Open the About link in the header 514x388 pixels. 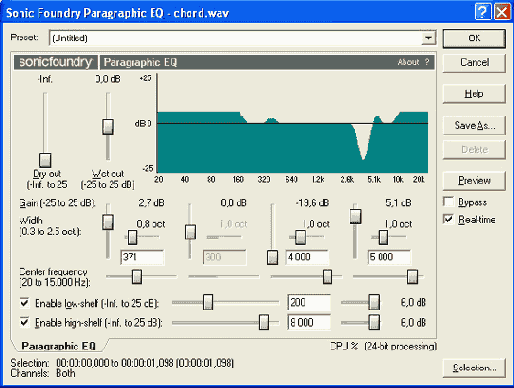coord(408,62)
